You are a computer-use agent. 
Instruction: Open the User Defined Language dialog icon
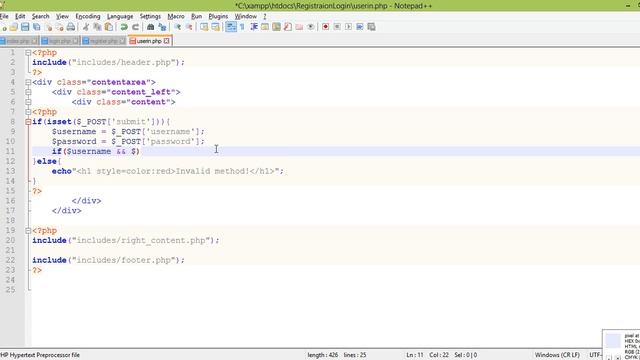[265, 27]
